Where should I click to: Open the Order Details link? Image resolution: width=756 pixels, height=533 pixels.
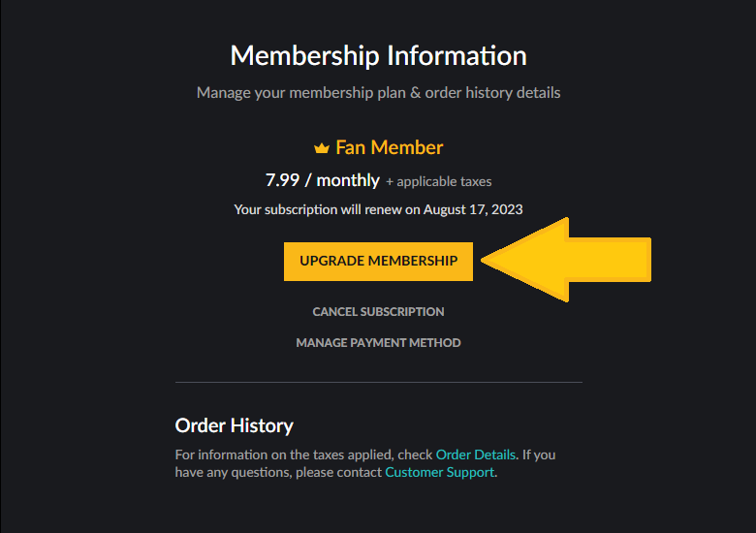[475, 455]
